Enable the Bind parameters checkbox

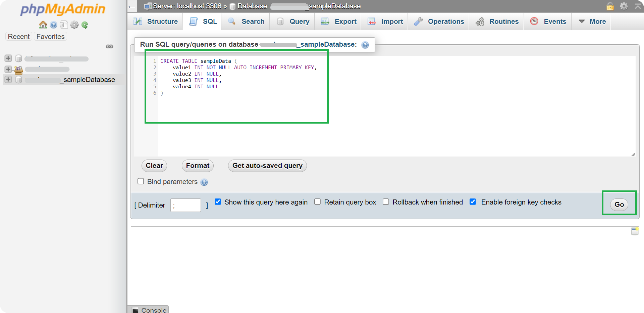tap(141, 181)
